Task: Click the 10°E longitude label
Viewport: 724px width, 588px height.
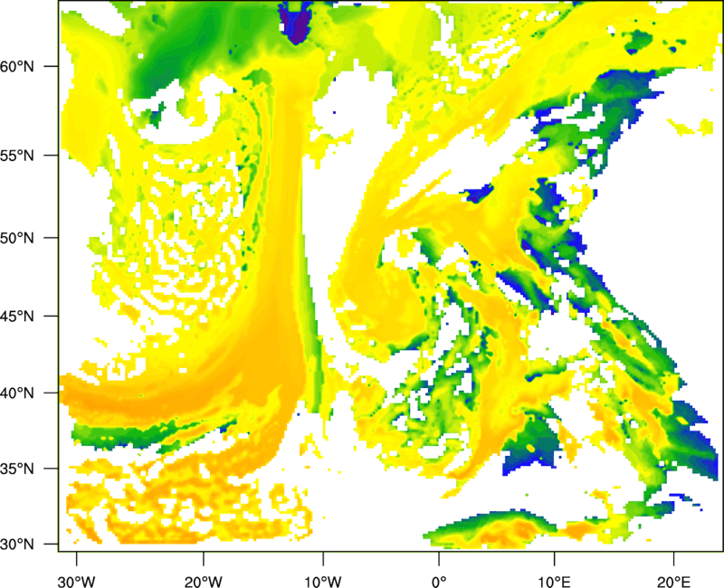Action: coord(554,582)
